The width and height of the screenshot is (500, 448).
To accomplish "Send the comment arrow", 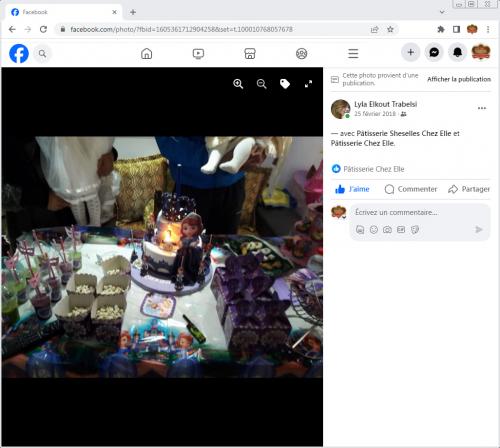I will point(479,230).
